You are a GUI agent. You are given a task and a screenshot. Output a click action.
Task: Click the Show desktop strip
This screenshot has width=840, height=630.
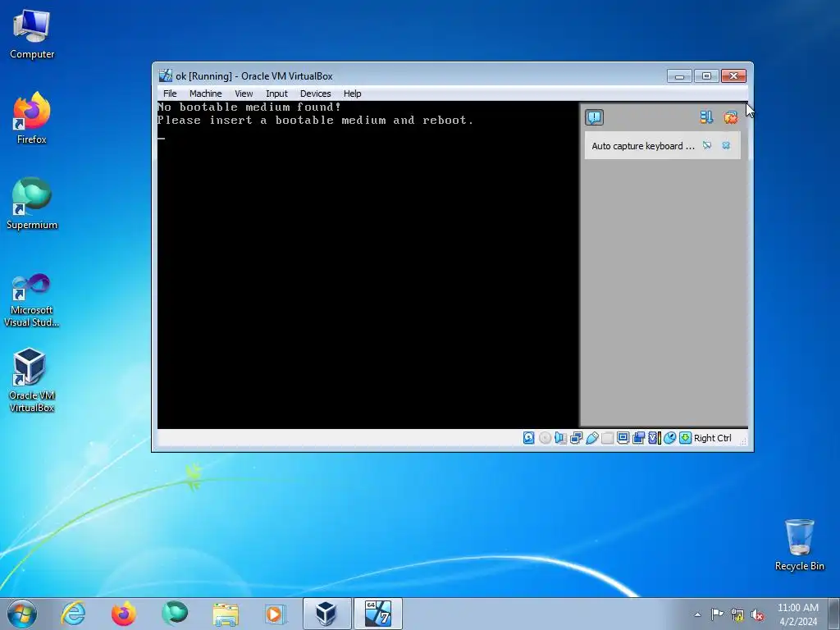coord(834,614)
